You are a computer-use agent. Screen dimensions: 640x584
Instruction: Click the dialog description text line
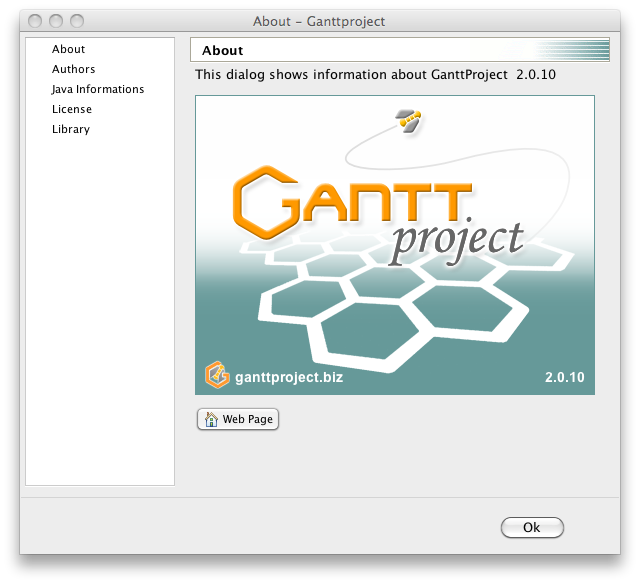(375, 75)
